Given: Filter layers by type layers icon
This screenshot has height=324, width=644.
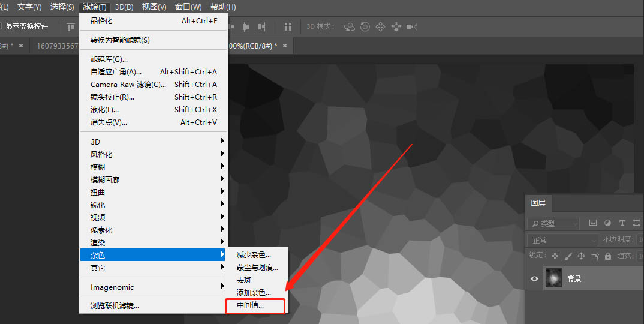Looking at the screenshot, I should (622, 223).
